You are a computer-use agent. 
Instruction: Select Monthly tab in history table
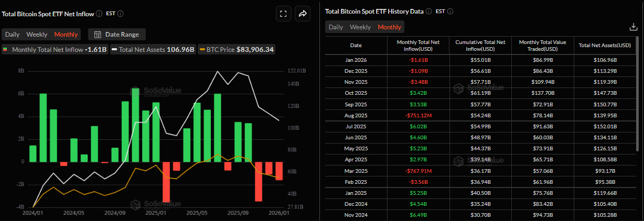(389, 27)
